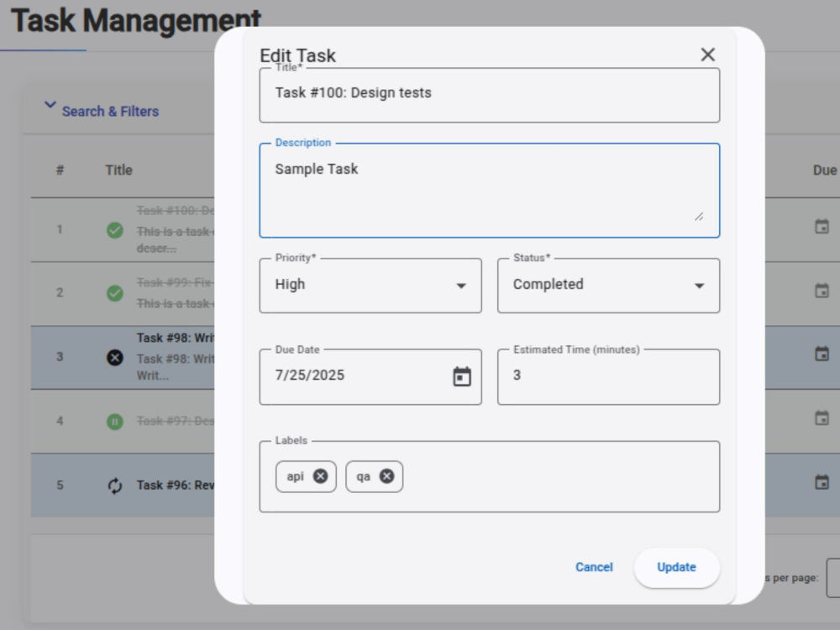The image size is (840, 630).
Task: Open the Status dropdown
Action: (608, 286)
